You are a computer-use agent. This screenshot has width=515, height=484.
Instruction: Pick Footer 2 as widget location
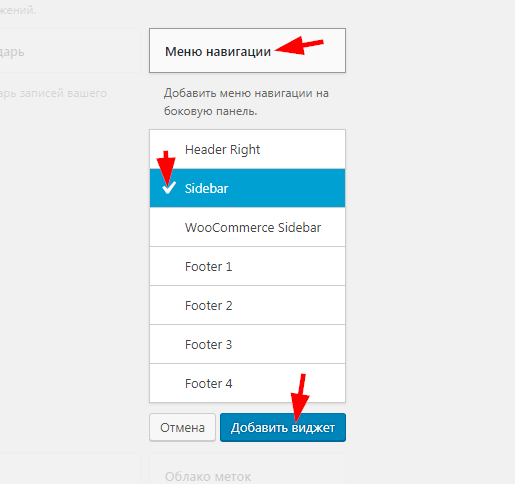[247, 305]
